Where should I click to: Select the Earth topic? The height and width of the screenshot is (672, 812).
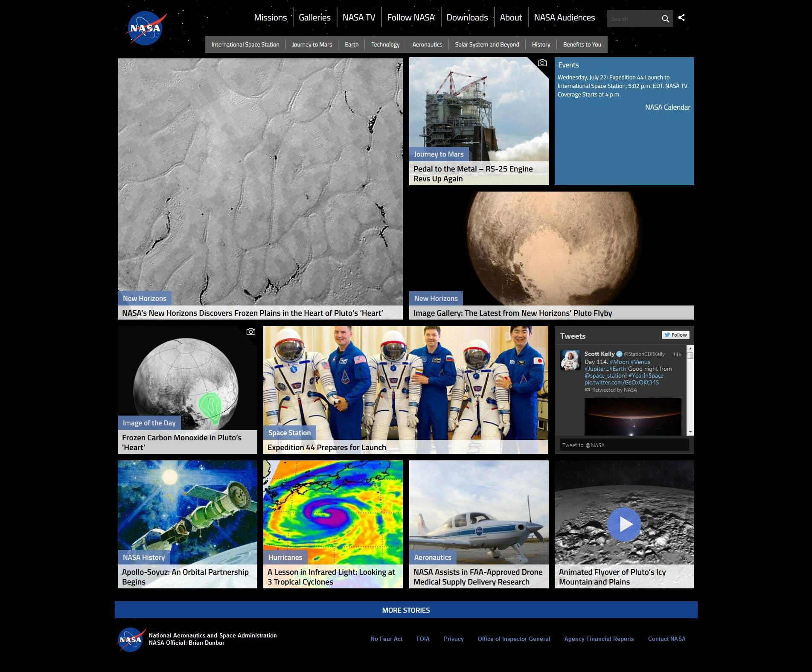[352, 44]
